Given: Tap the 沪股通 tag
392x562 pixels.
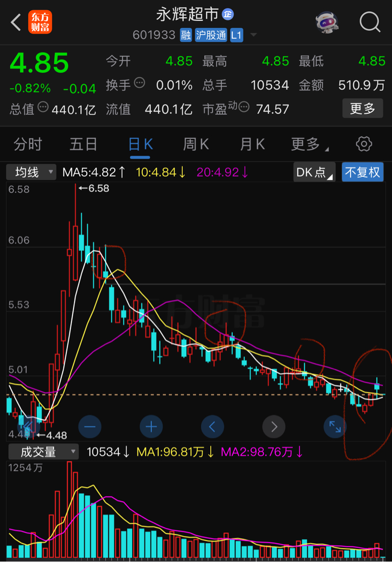Looking at the screenshot, I should (211, 35).
